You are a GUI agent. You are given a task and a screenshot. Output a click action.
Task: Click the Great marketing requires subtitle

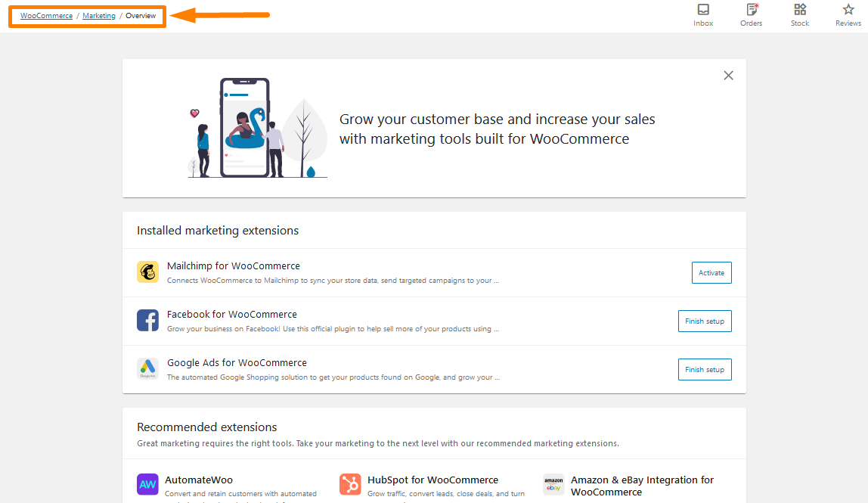click(x=378, y=443)
